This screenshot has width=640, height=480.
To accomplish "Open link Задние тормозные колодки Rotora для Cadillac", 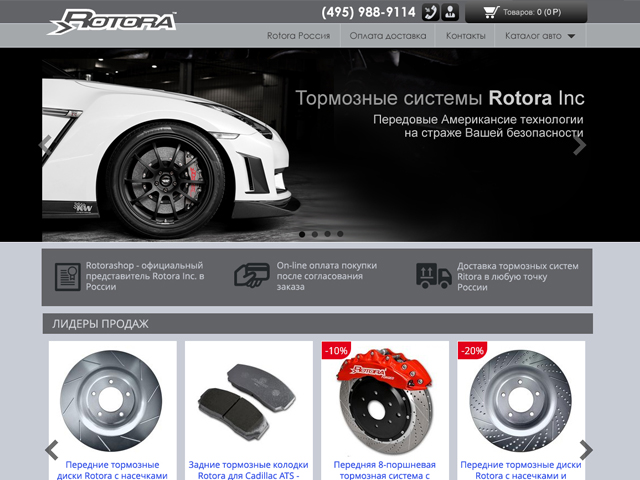I will 248,470.
